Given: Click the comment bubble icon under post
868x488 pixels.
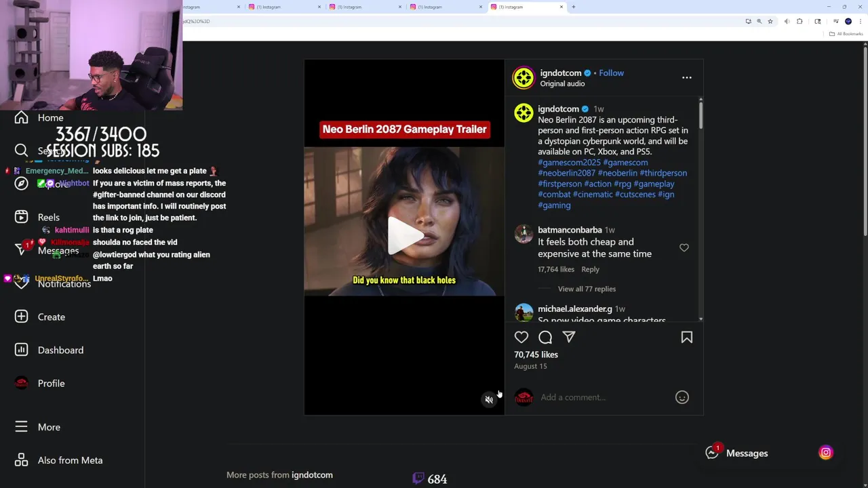Looking at the screenshot, I should 545,337.
